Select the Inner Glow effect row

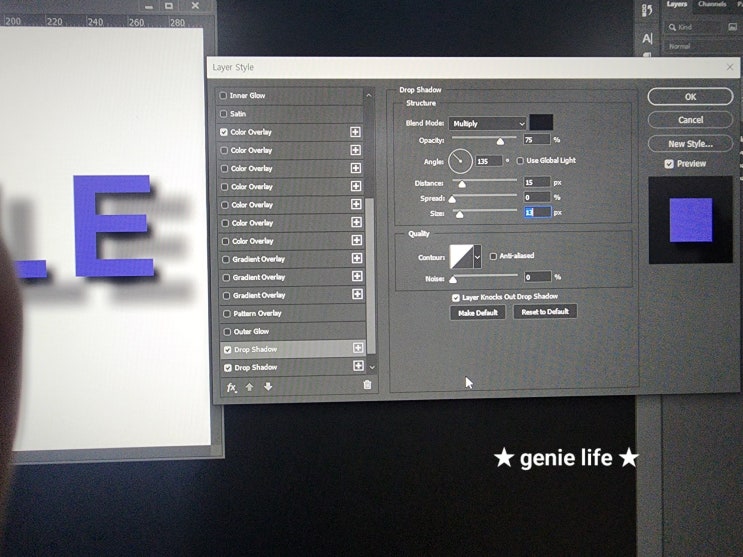(290, 96)
